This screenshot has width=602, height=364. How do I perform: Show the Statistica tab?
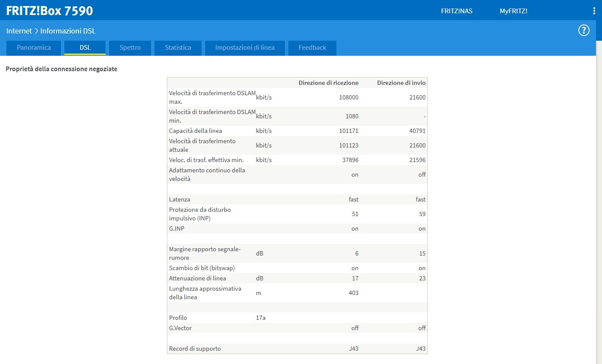178,48
